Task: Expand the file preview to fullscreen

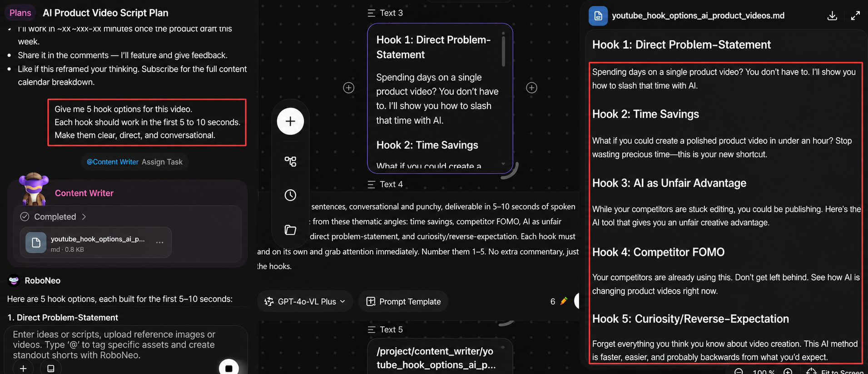Action: point(855,16)
